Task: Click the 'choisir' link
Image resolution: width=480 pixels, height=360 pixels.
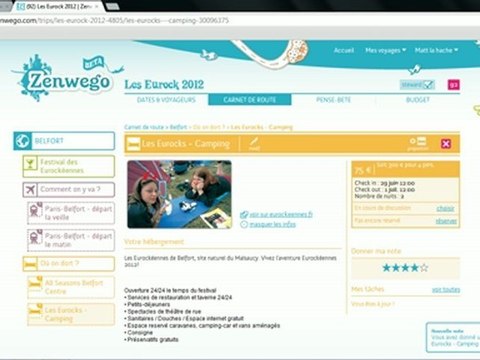Action: coord(445,208)
